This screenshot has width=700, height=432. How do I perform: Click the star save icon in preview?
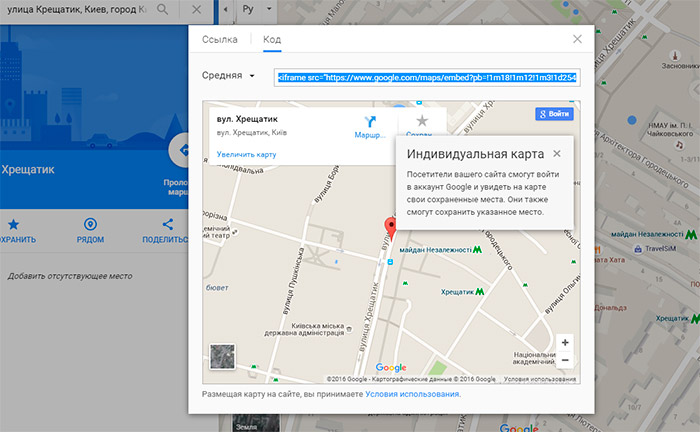click(421, 121)
